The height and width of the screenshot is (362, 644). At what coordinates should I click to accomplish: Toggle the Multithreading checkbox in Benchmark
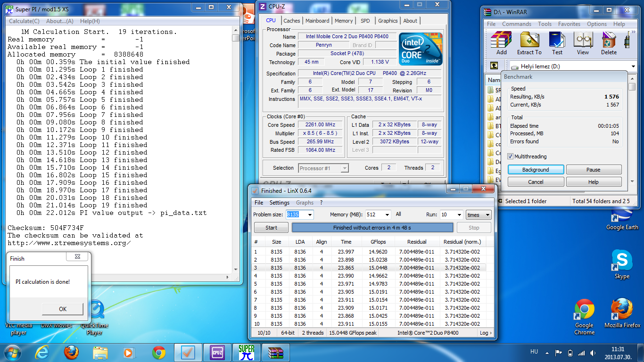pyautogui.click(x=510, y=156)
